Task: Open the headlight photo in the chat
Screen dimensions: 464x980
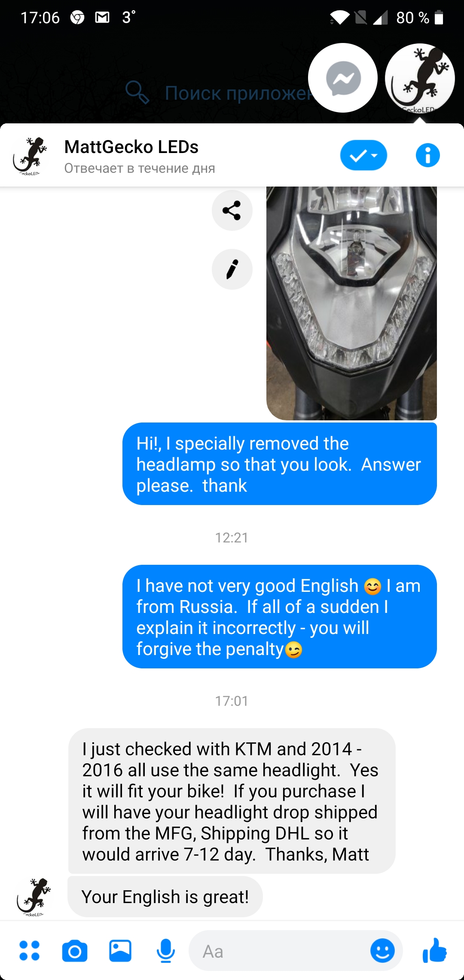Action: coord(351,303)
